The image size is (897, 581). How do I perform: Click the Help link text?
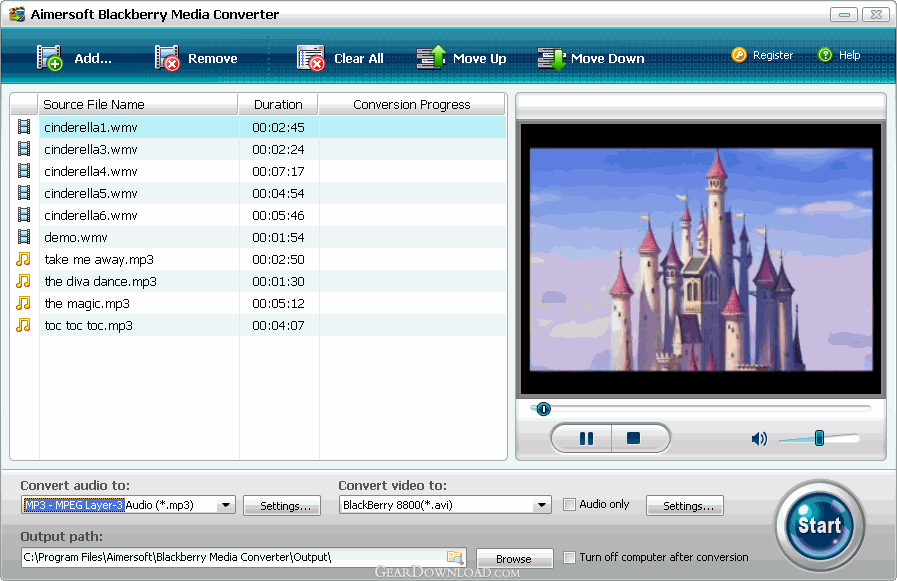(850, 55)
